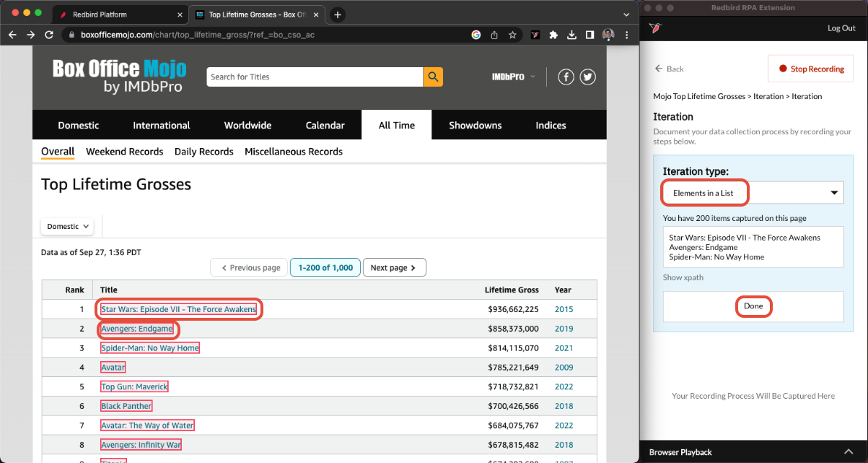Click the 2019 year link

(x=564, y=329)
